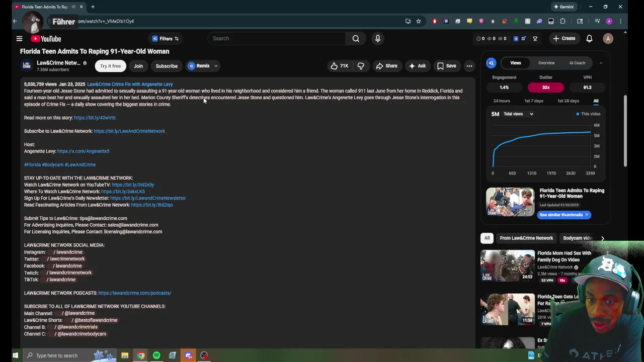Select the All filter chip

(487, 238)
